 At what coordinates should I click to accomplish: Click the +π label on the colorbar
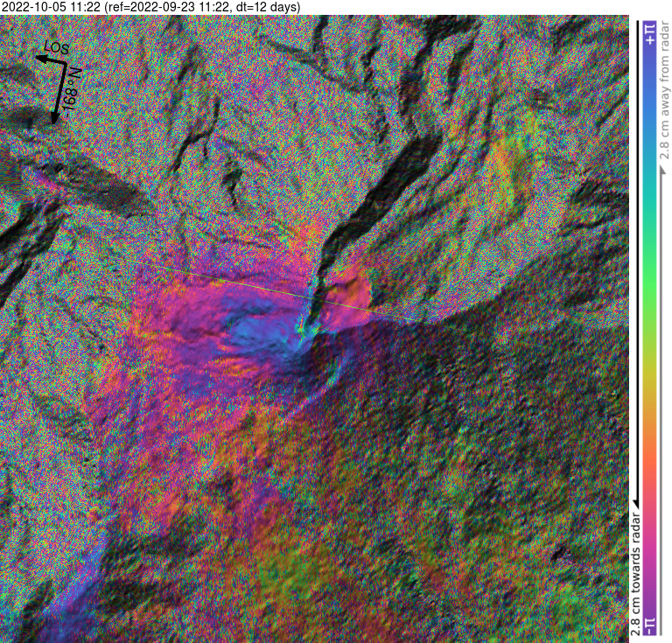pyautogui.click(x=651, y=34)
